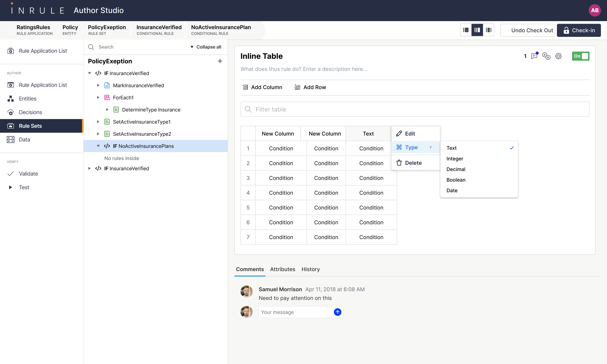Click the plus icon next to PolicyExeption

[220, 61]
